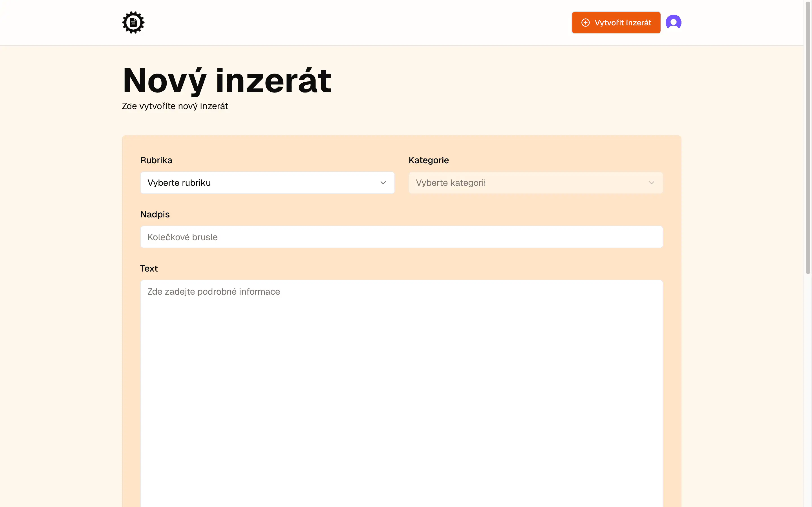The image size is (812, 507).
Task: Click the profile picture in the top-right corner
Action: [674, 22]
